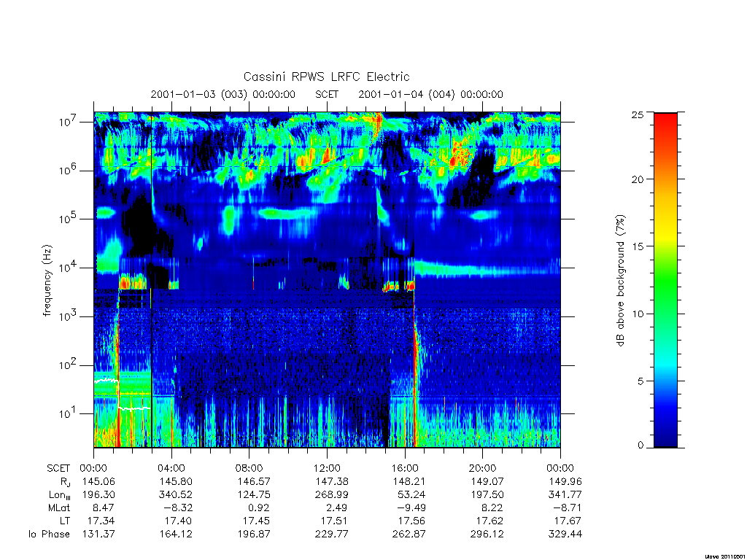Screen dimensions: 747x560
Task: Click the RJ value 145.06
Action: [x=98, y=482]
